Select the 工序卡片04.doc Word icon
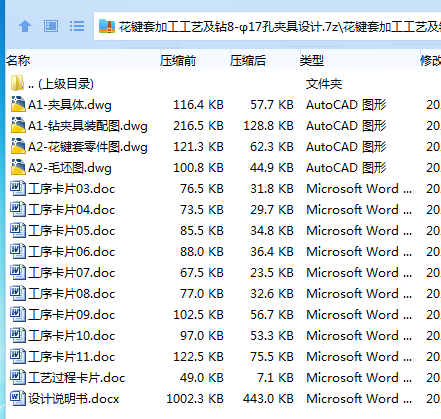Screen dimensions: 441x419 coord(18,209)
